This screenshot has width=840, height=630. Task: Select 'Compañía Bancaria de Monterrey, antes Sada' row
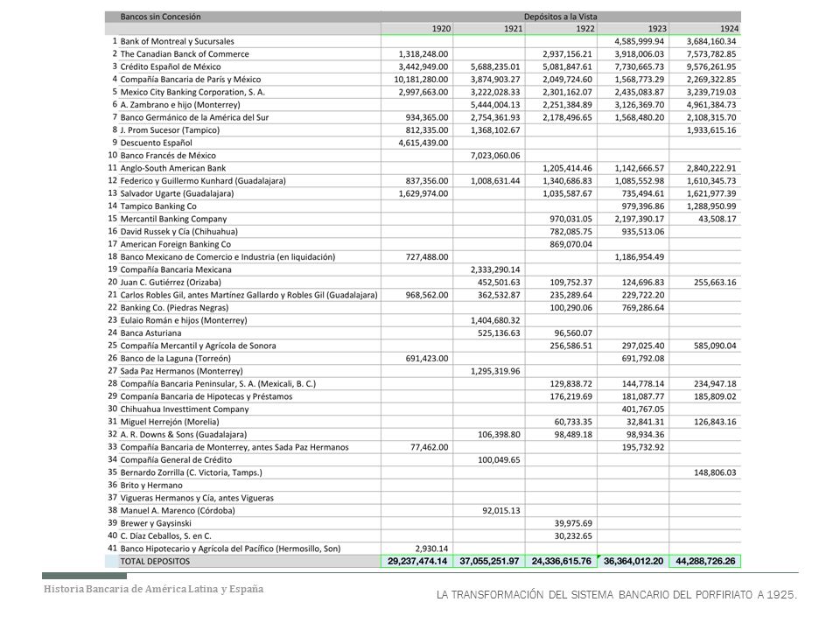tap(234, 447)
